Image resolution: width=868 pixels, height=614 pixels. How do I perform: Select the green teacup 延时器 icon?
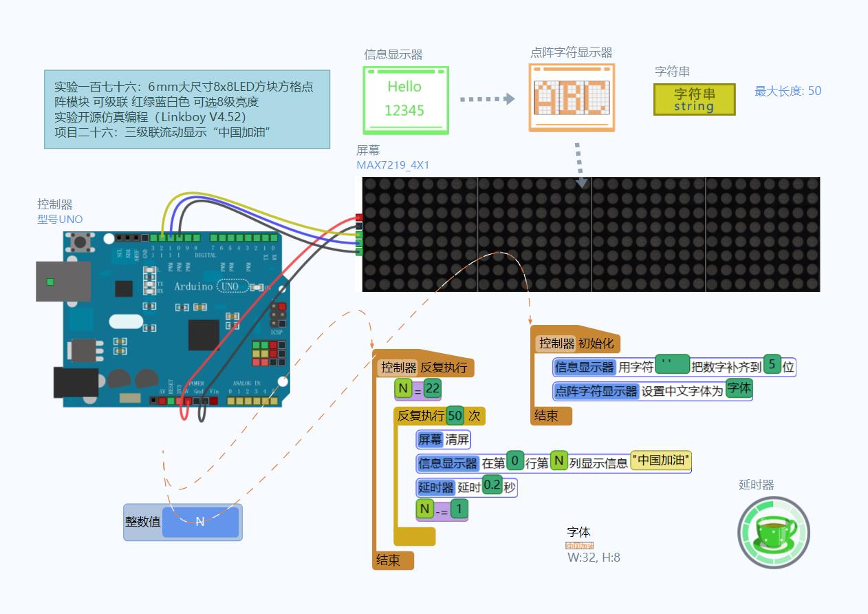coord(774,533)
